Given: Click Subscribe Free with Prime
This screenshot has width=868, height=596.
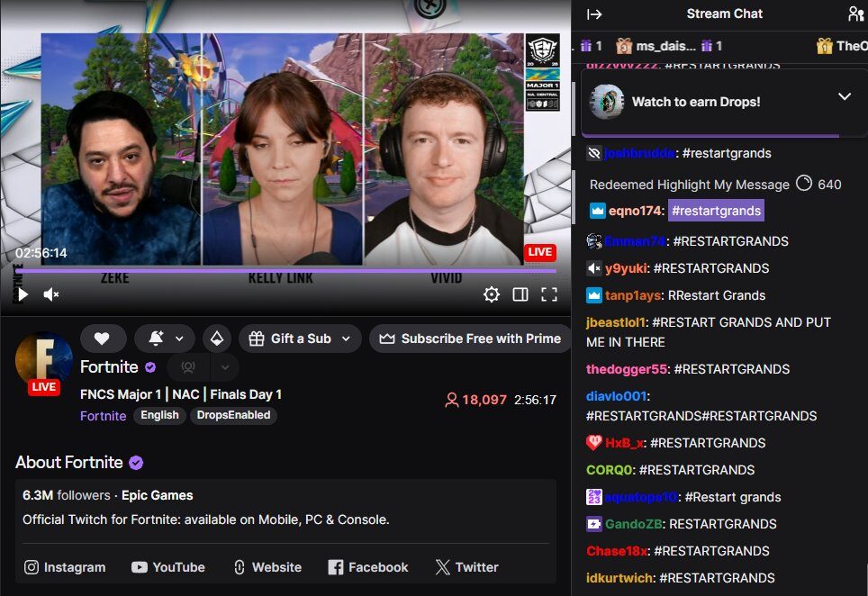Looking at the screenshot, I should pyautogui.click(x=470, y=339).
